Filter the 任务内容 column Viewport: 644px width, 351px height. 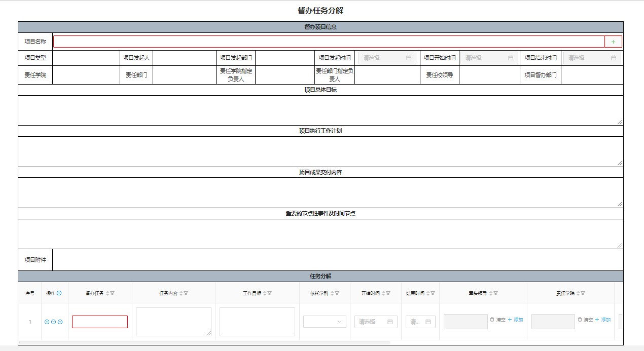[x=186, y=293]
